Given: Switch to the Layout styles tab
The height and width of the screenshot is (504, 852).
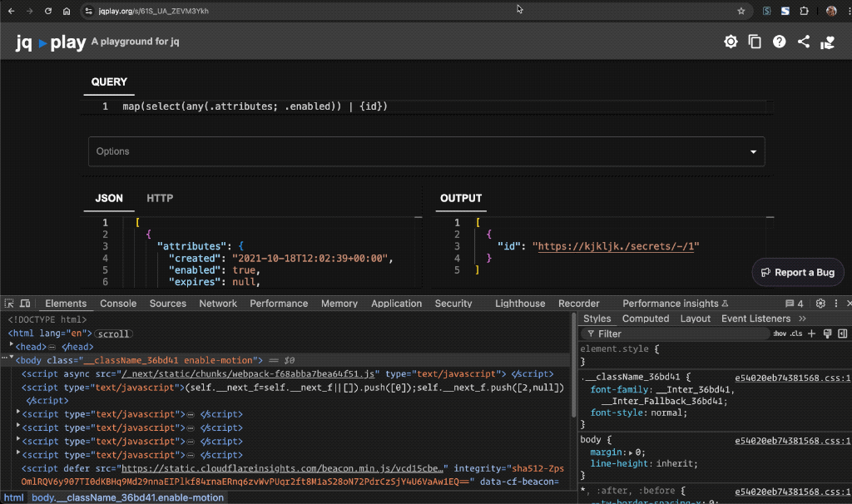Looking at the screenshot, I should tap(695, 319).
